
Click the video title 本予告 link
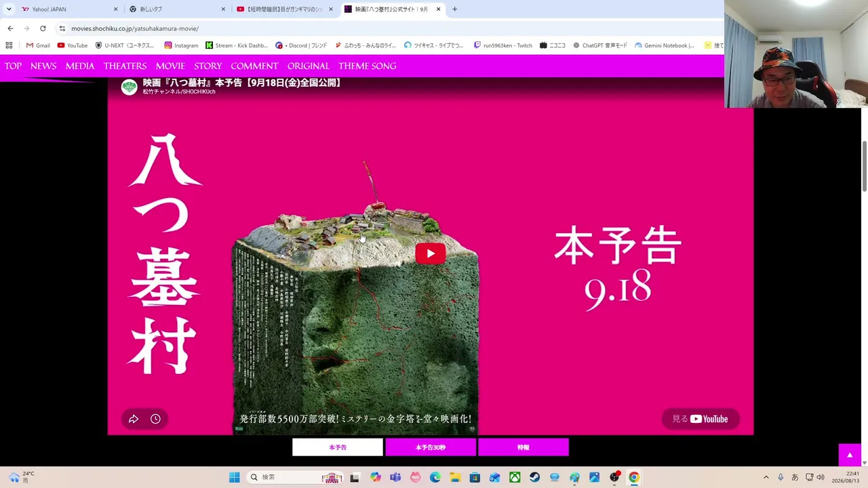[x=242, y=83]
